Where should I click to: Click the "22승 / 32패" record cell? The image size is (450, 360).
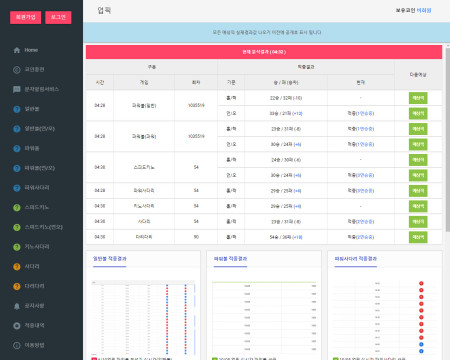(x=286, y=98)
